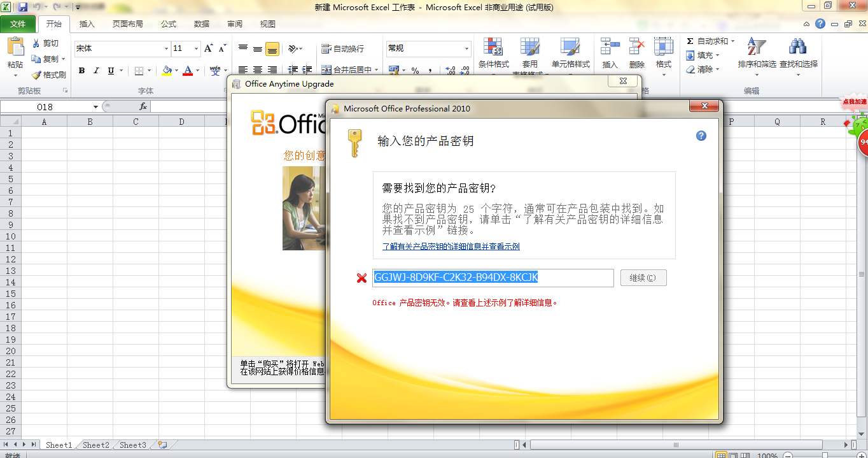The width and height of the screenshot is (868, 458).
Task: Toggle align text left
Action: click(242, 70)
